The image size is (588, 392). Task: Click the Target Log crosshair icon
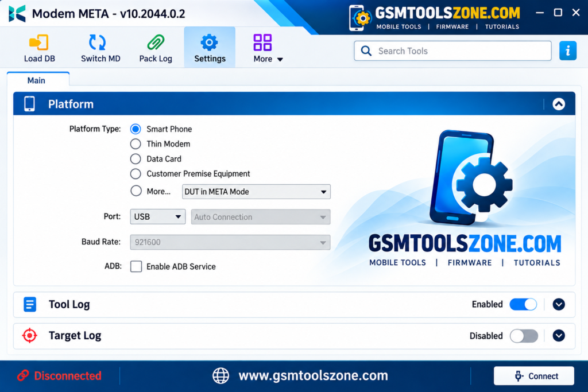pos(30,335)
